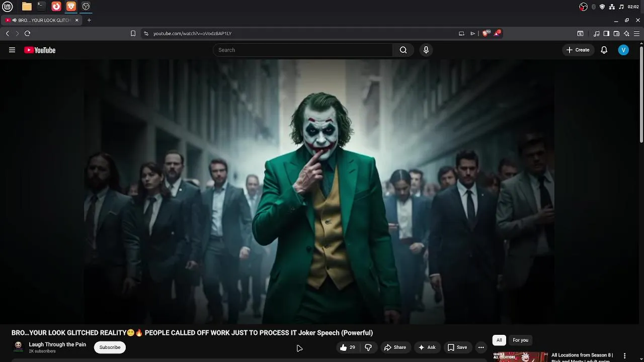This screenshot has width=644, height=362.
Task: Open Laugh Through the Pain channel avatar
Action: [18, 347]
